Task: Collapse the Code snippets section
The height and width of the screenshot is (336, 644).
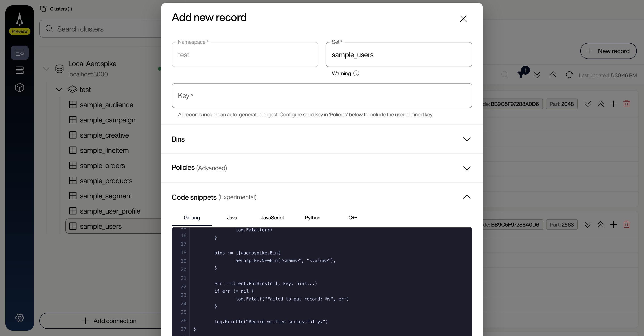Action: point(466,197)
